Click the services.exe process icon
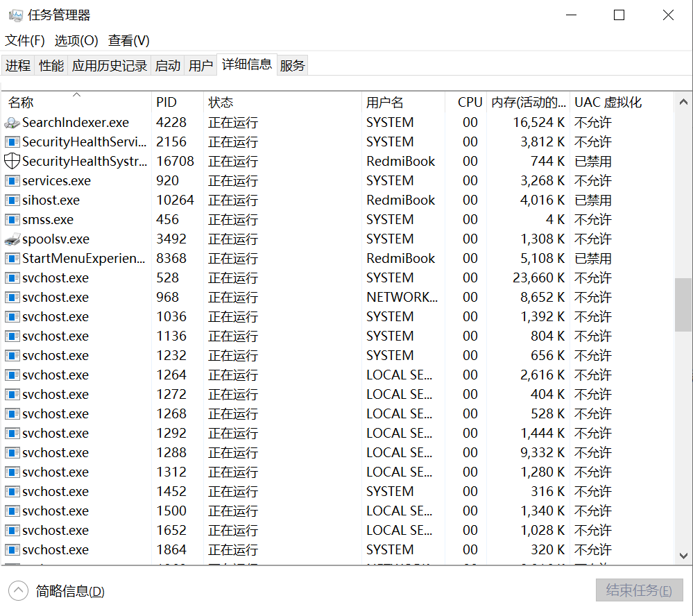Image resolution: width=693 pixels, height=616 pixels. pos(12,181)
